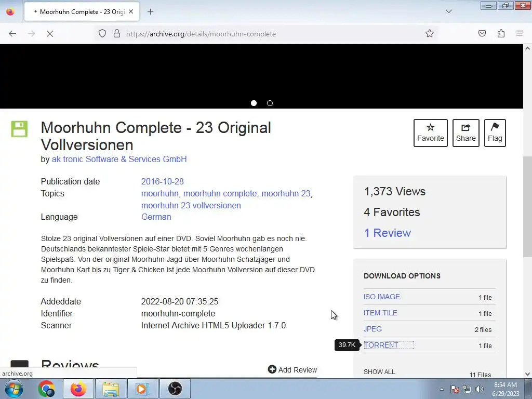Download the TORRENT option
This screenshot has height=399, width=532.
[381, 345]
